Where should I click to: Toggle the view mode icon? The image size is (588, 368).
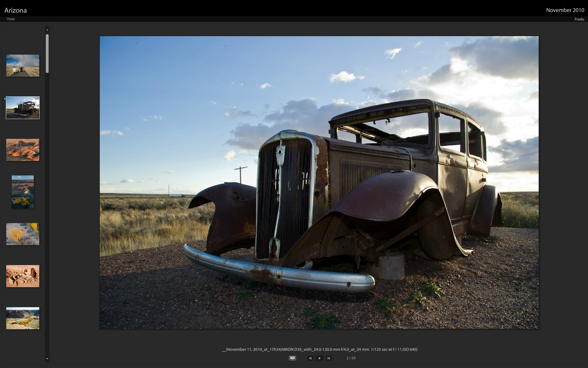point(292,358)
